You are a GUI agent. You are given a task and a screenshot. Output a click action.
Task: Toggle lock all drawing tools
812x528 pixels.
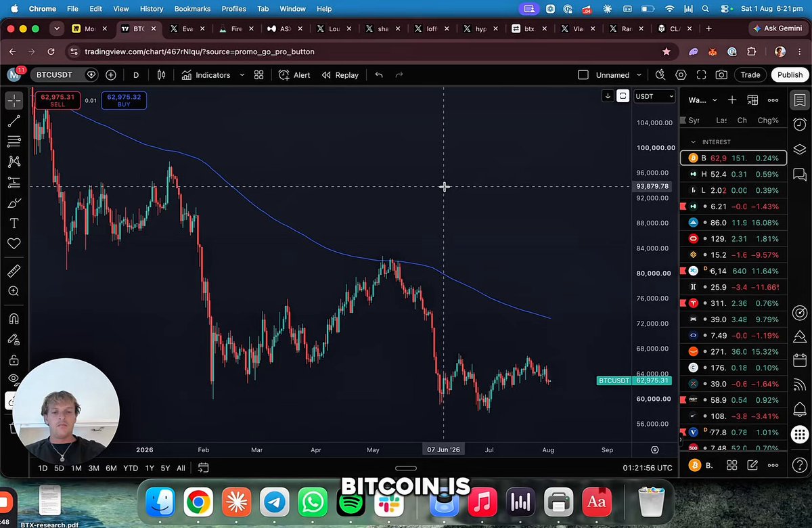click(14, 360)
